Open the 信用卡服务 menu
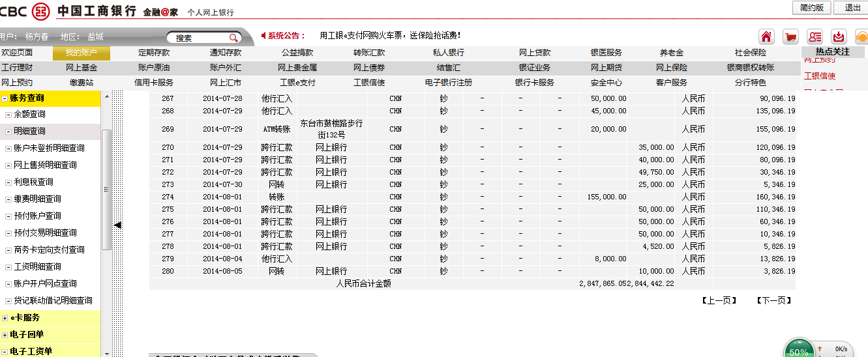Image resolution: width=868 pixels, height=357 pixels. [154, 82]
